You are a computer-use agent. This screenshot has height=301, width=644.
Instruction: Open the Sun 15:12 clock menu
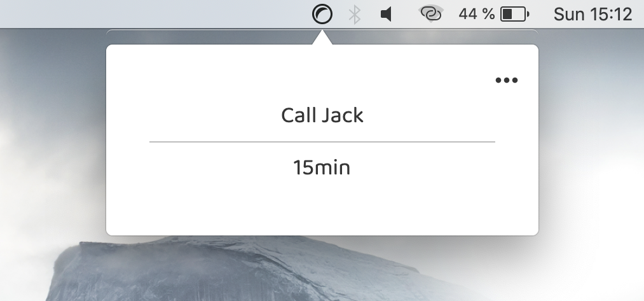tap(593, 15)
